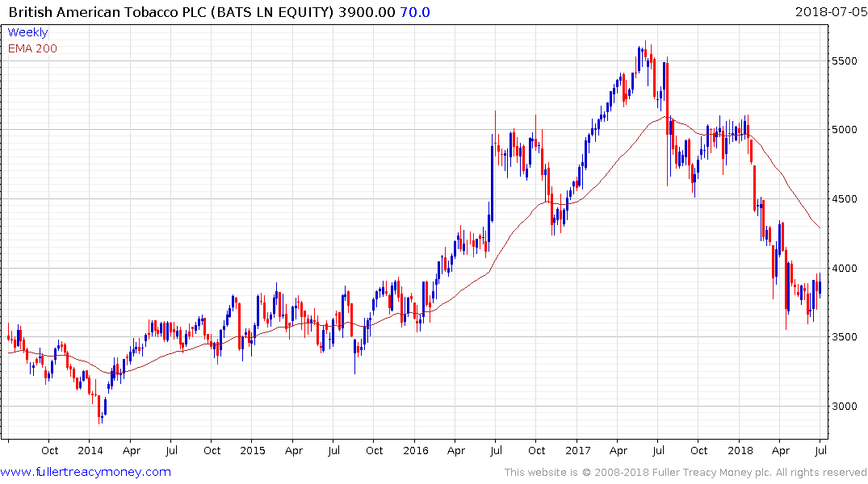Click the 4000 price axis label
Screen dimensions: 868x484
[845, 269]
